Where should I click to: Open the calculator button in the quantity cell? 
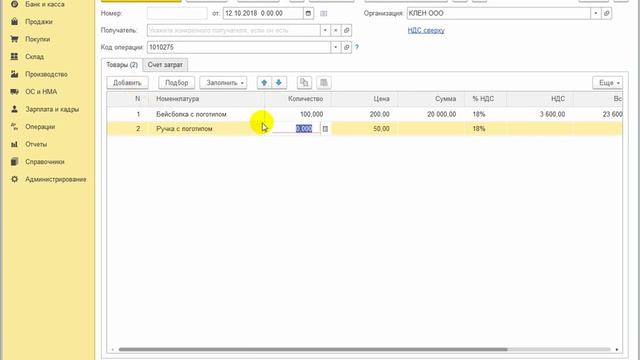(325, 129)
